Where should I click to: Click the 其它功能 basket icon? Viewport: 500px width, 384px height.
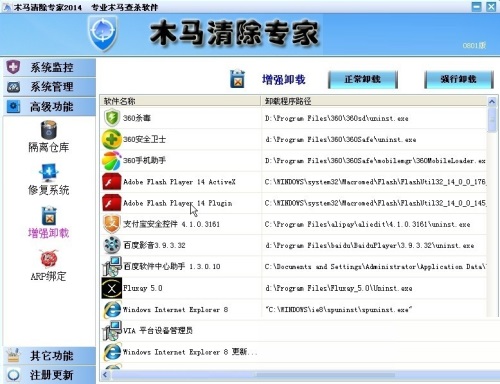point(13,355)
